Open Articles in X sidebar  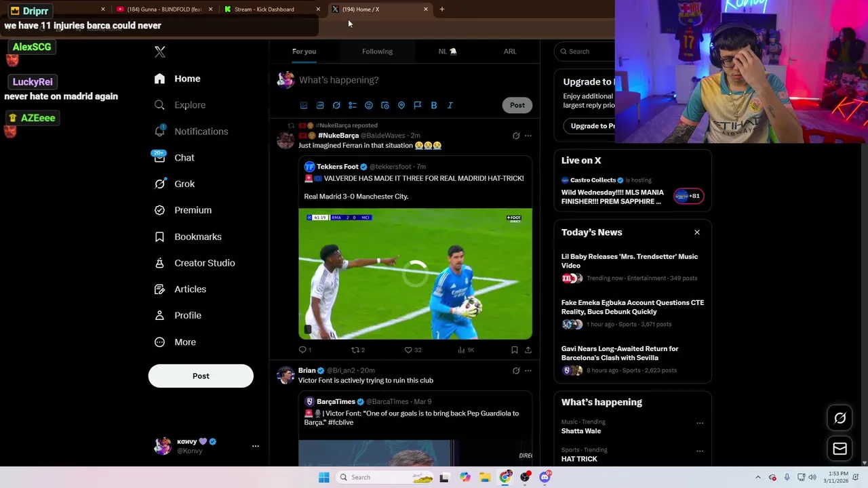180,289
